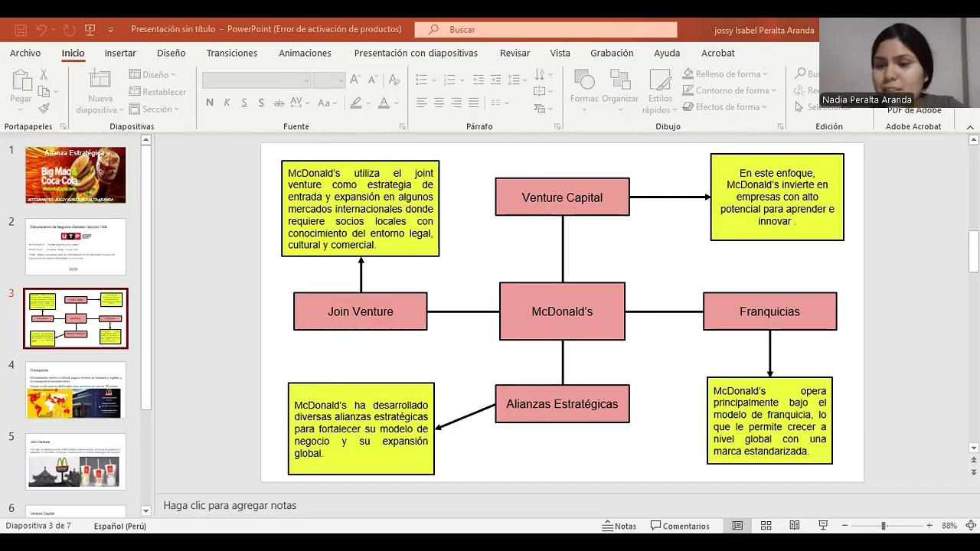
Task: Click the text direction icon
Action: coord(543,74)
